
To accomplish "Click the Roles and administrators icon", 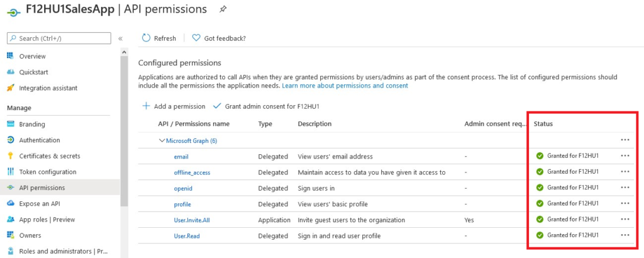I will (x=11, y=251).
